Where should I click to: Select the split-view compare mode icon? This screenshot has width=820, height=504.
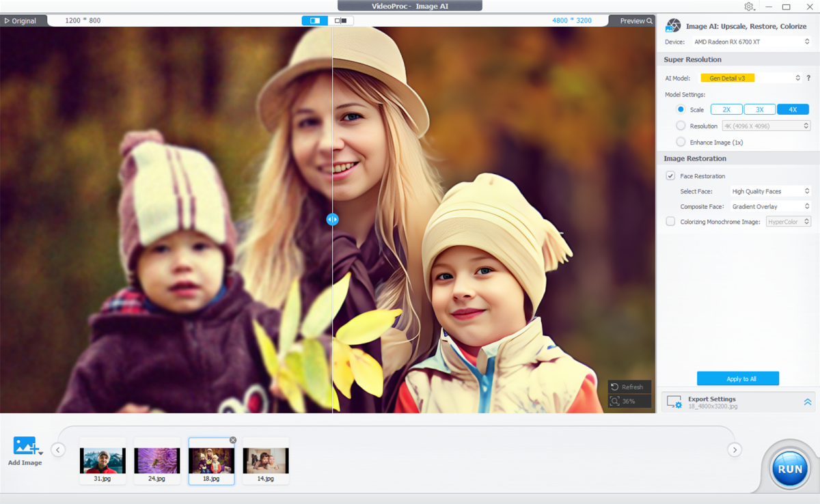coord(315,20)
